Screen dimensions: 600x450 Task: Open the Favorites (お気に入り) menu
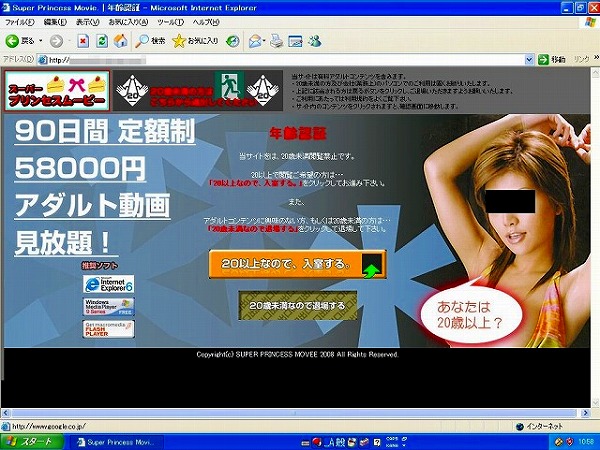[x=128, y=22]
